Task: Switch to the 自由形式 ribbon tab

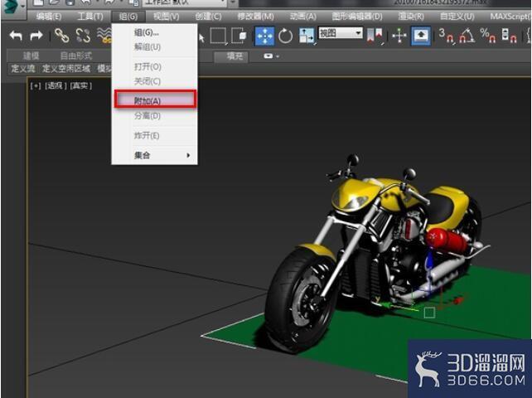Action: click(x=76, y=56)
